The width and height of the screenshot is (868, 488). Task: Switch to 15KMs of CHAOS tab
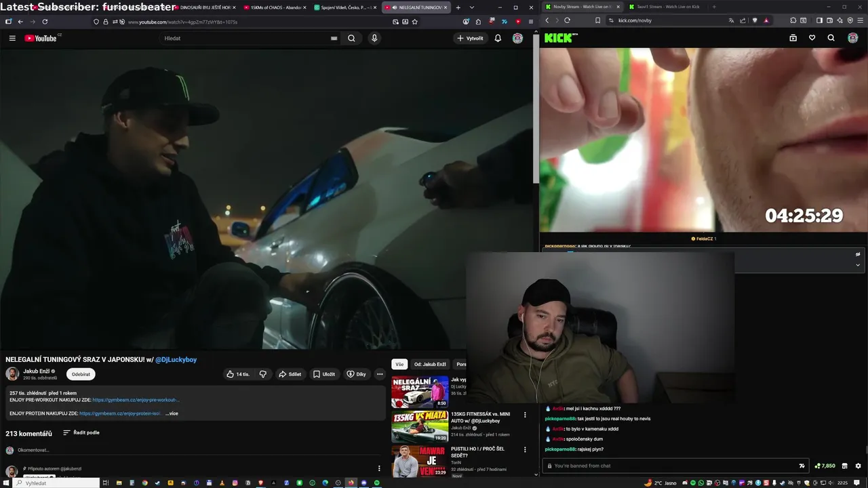click(x=275, y=7)
